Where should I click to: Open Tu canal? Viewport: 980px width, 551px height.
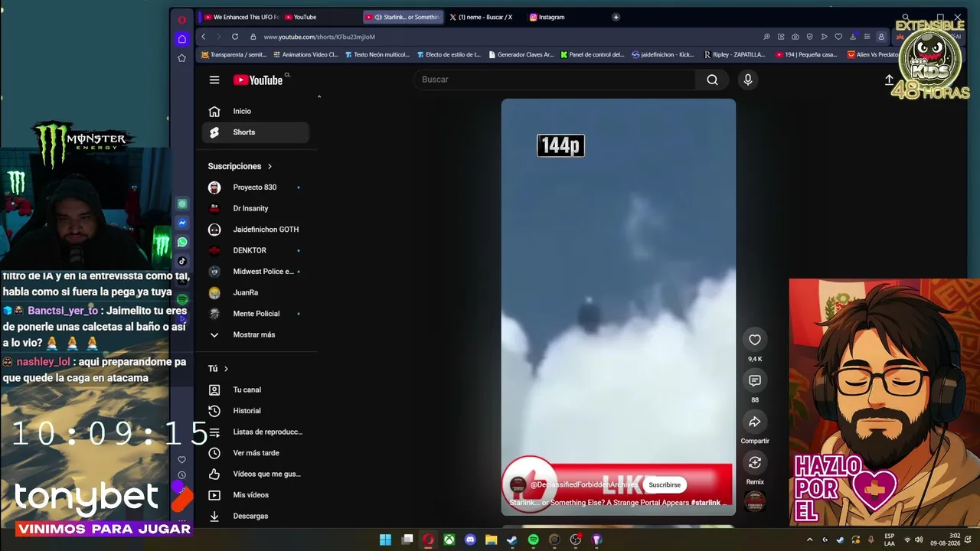pos(256,390)
